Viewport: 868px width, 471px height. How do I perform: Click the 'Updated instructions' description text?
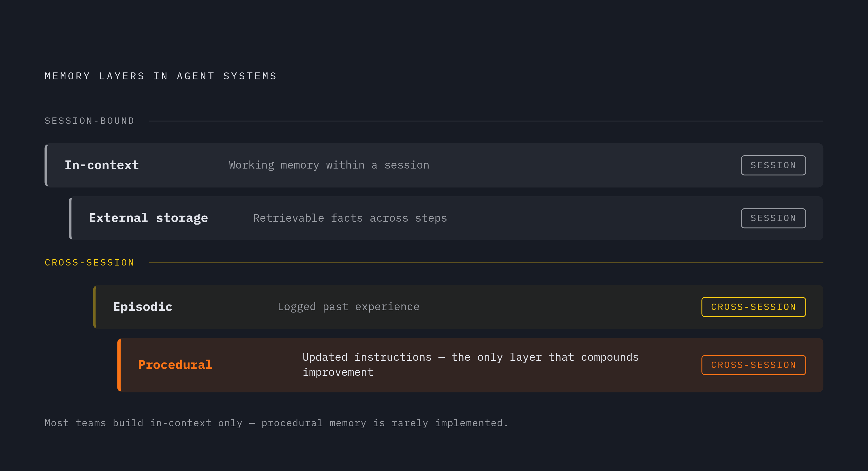tap(471, 365)
